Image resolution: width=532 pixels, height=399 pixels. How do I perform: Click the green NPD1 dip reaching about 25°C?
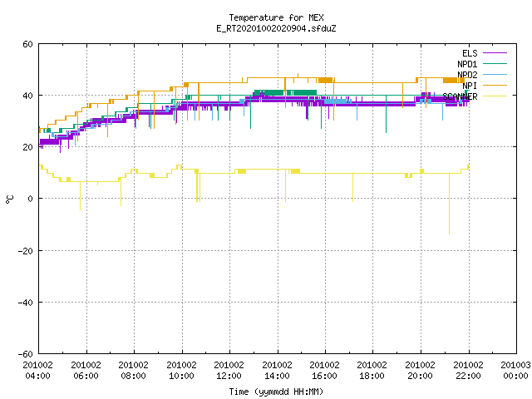(x=386, y=116)
